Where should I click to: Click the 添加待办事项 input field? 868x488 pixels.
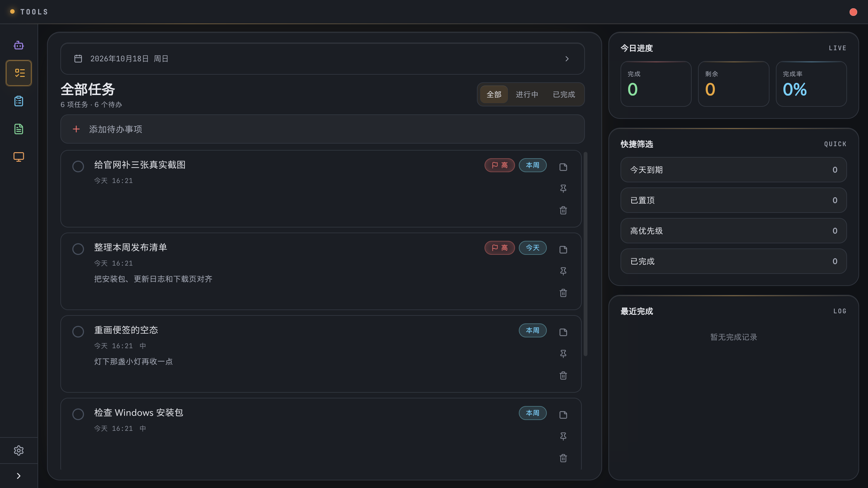pyautogui.click(x=322, y=129)
